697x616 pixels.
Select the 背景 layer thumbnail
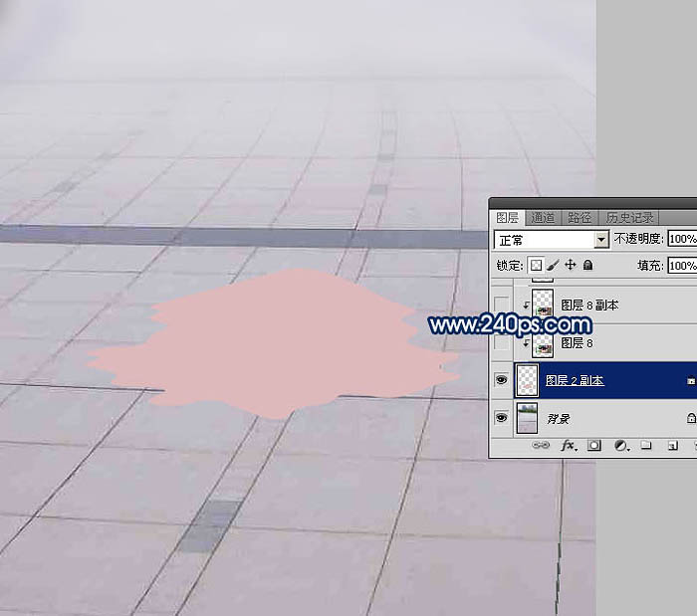click(x=527, y=418)
